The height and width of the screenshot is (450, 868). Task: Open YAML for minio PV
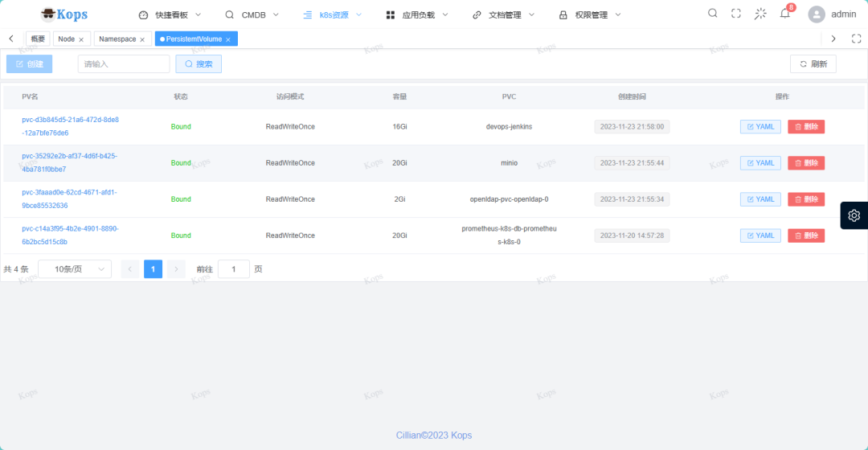click(760, 163)
